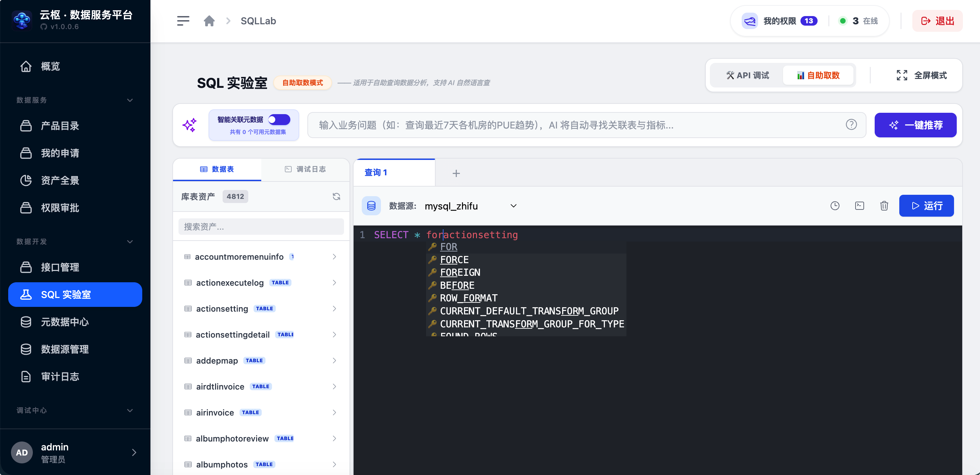
Task: Choose CURRENT_DEFAULT_TRANSFORM_GROUP suggestion
Action: (x=526, y=311)
